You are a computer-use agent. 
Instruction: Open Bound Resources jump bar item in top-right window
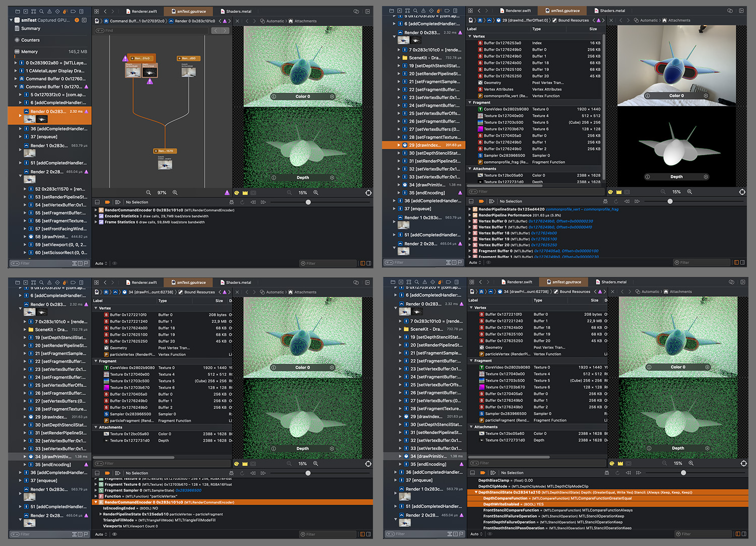point(571,20)
